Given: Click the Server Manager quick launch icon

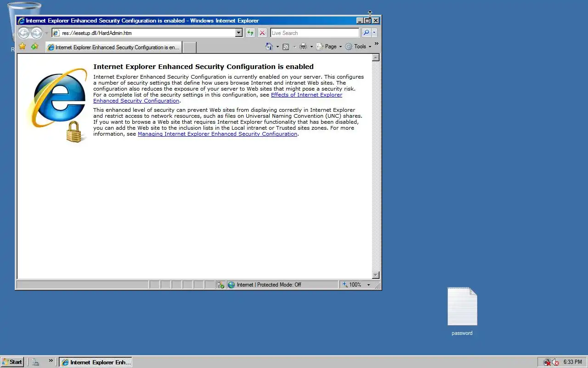Looking at the screenshot, I should 35,362.
